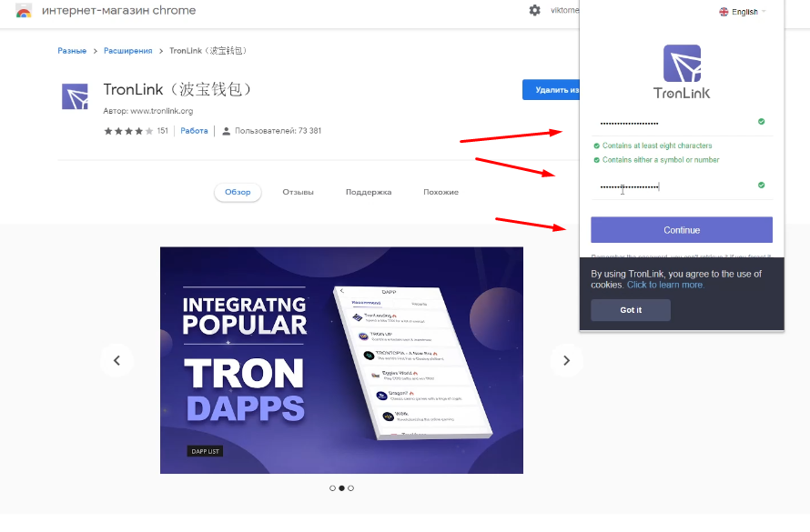Select the second carousel dot
This screenshot has height=532, width=810.
point(341,488)
